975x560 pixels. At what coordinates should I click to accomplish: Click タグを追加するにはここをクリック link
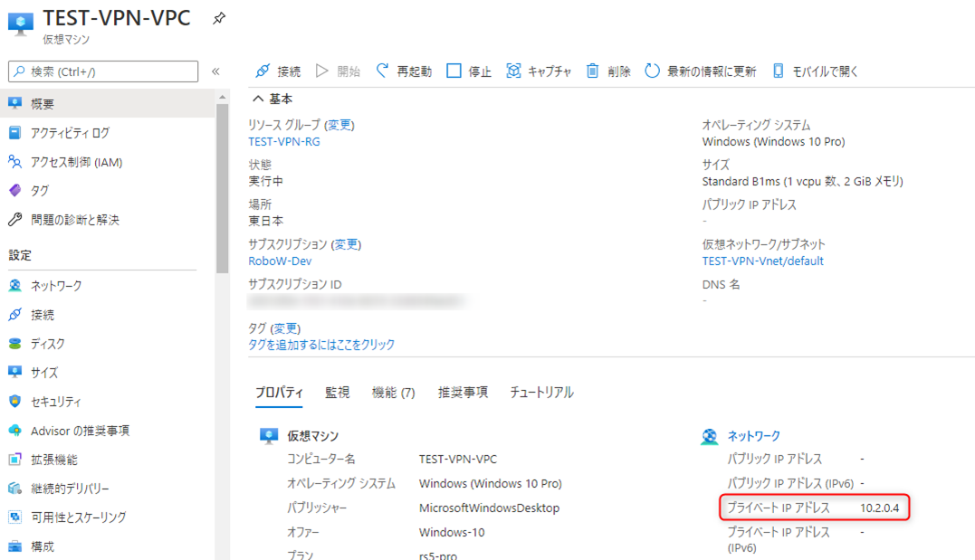point(321,345)
